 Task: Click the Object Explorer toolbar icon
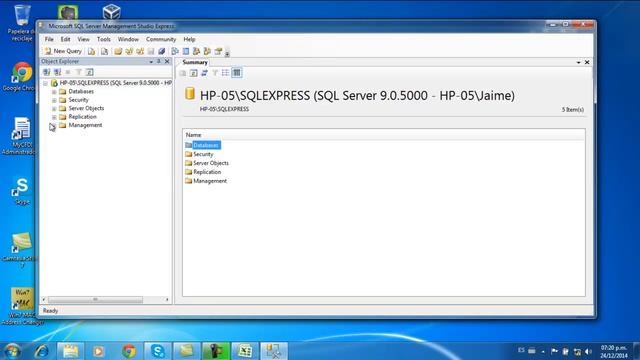tap(196, 51)
